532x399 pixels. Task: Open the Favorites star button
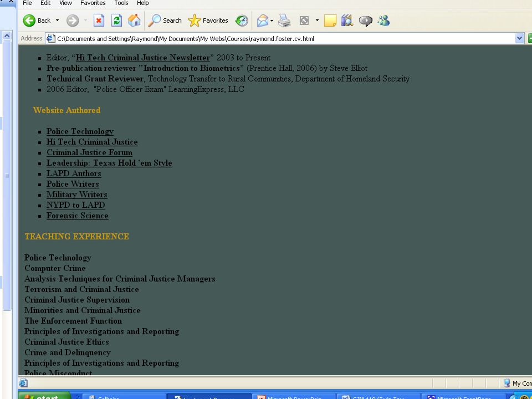[x=208, y=21]
